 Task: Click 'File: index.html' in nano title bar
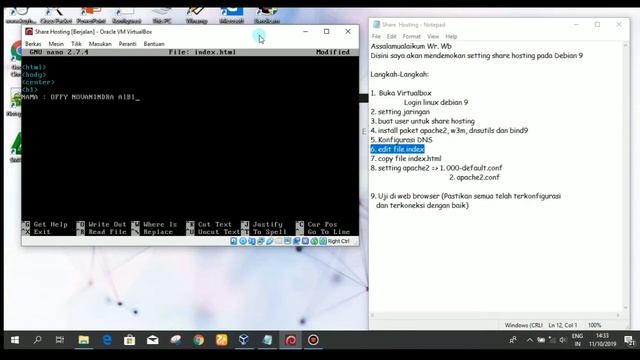(x=202, y=52)
